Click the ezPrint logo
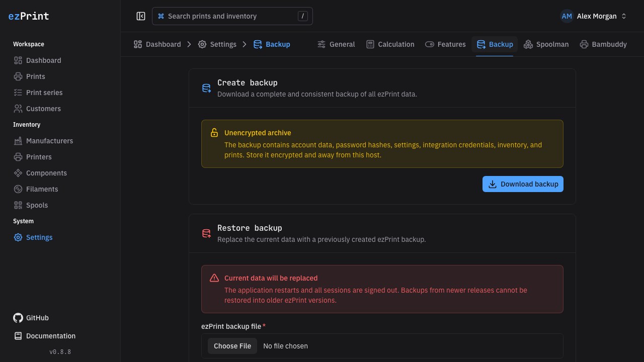This screenshot has width=644, height=362. pyautogui.click(x=29, y=16)
